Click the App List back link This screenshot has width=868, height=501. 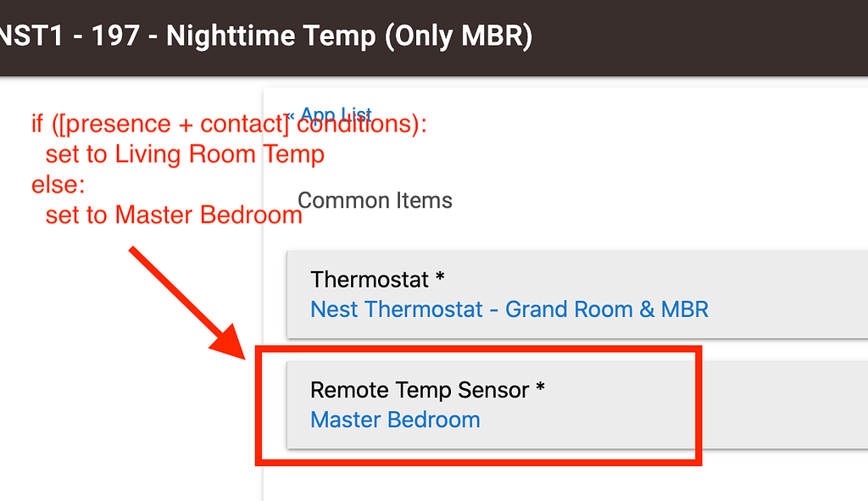click(x=337, y=115)
